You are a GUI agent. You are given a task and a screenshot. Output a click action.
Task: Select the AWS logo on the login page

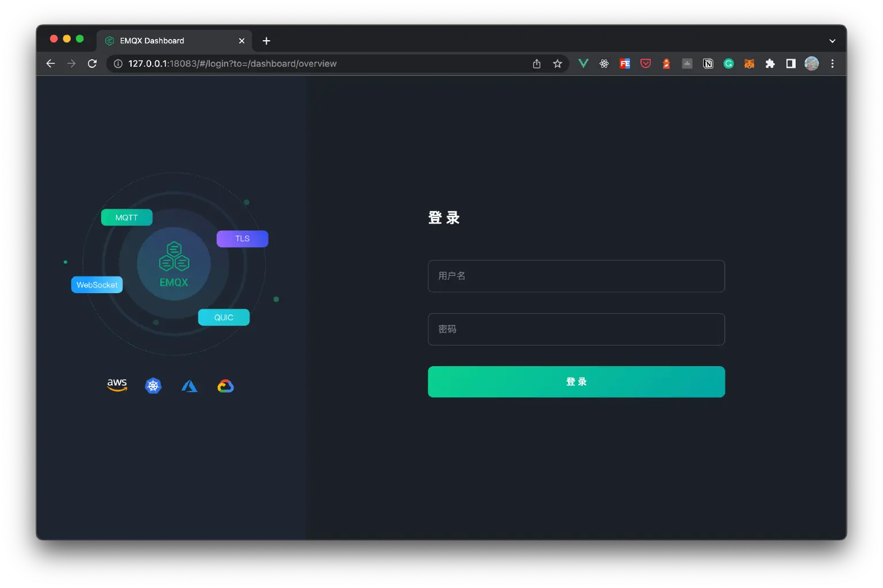117,385
